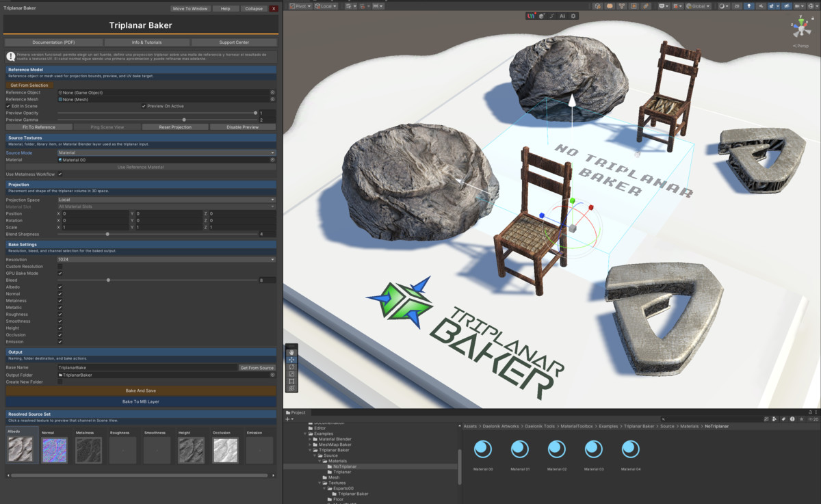Screen dimensions: 821x504
Task: Toggle Edit In Scene checkbox
Action: tap(8, 106)
